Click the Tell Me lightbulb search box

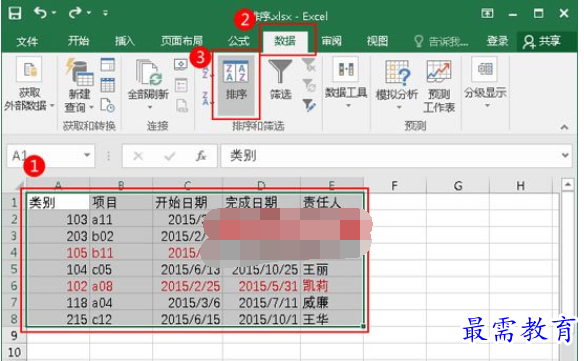pyautogui.click(x=441, y=41)
